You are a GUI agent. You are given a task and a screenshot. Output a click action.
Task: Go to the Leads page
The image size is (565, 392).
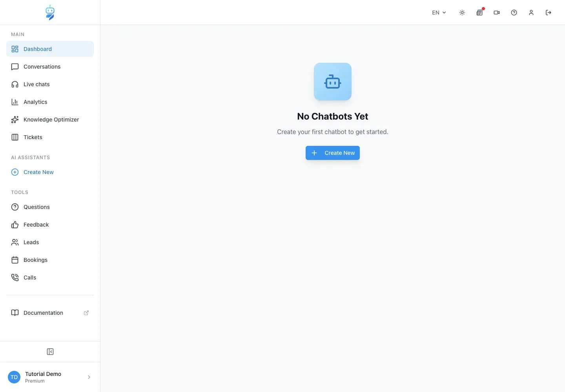(x=50, y=242)
